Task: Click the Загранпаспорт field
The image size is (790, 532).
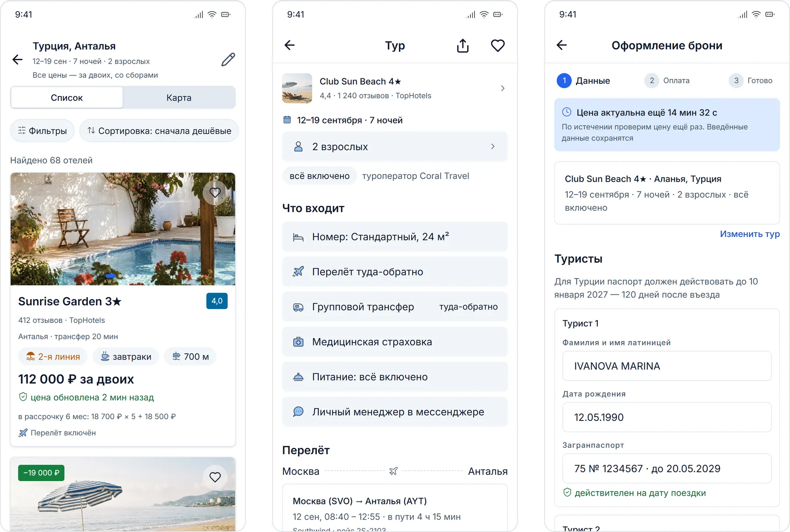Action: [667, 468]
